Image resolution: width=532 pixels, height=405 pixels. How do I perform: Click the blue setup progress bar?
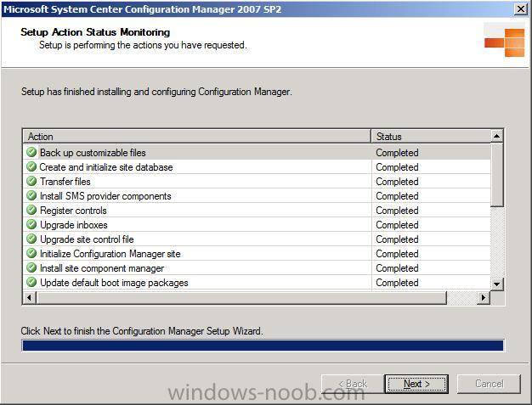[263, 346]
